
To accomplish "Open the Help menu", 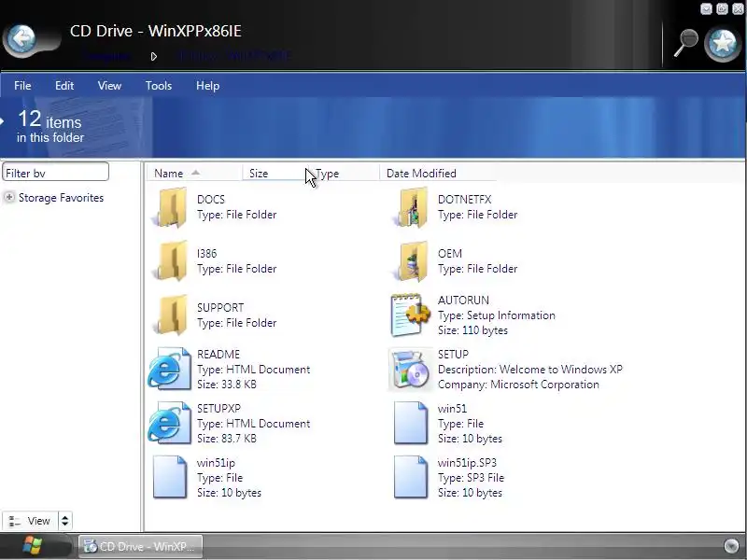I will [207, 86].
